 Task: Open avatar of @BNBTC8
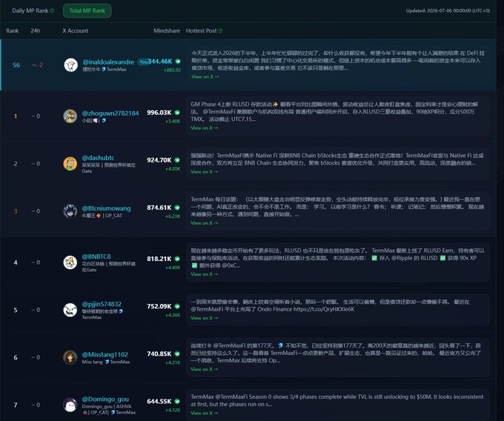tap(70, 262)
